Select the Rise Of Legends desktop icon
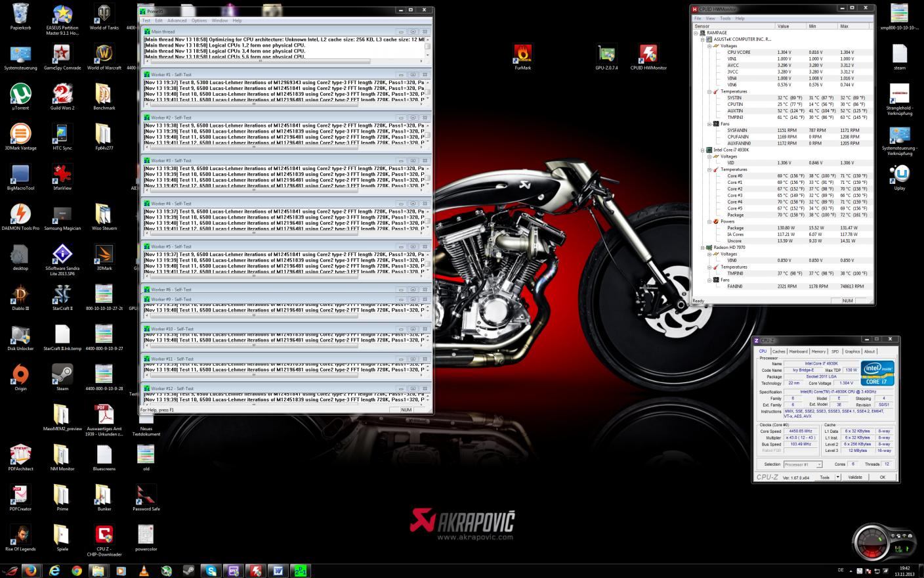Image resolution: width=924 pixels, height=578 pixels. 20,538
